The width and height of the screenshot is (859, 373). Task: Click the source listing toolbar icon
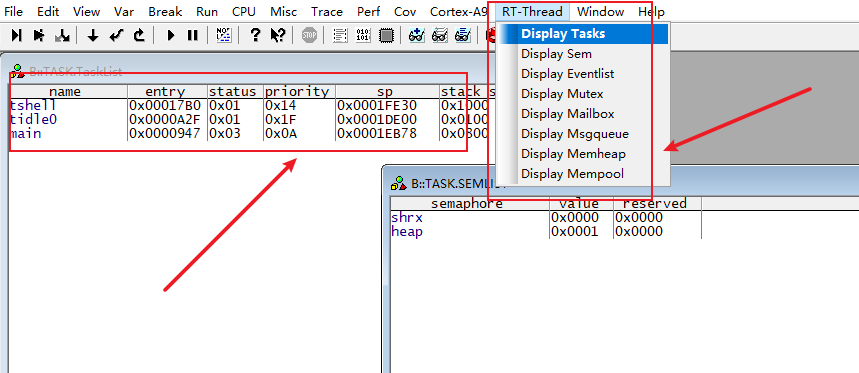pyautogui.click(x=340, y=36)
